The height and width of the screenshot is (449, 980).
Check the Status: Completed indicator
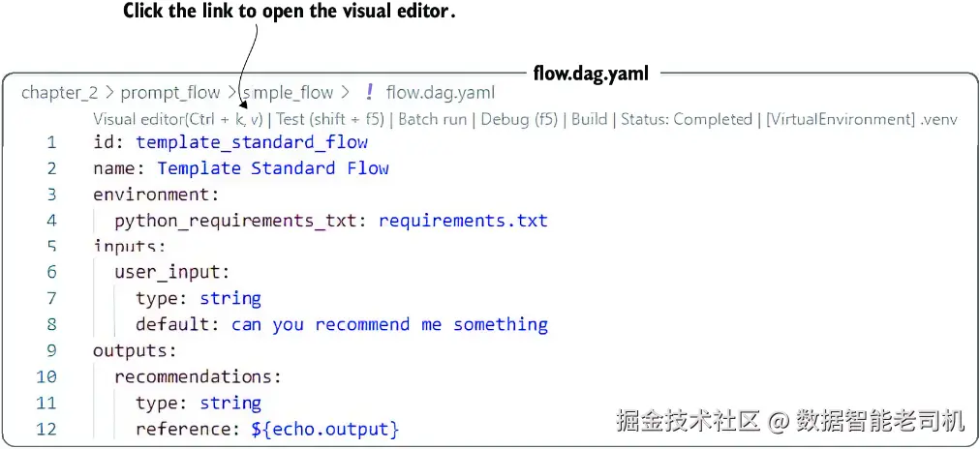click(x=687, y=119)
